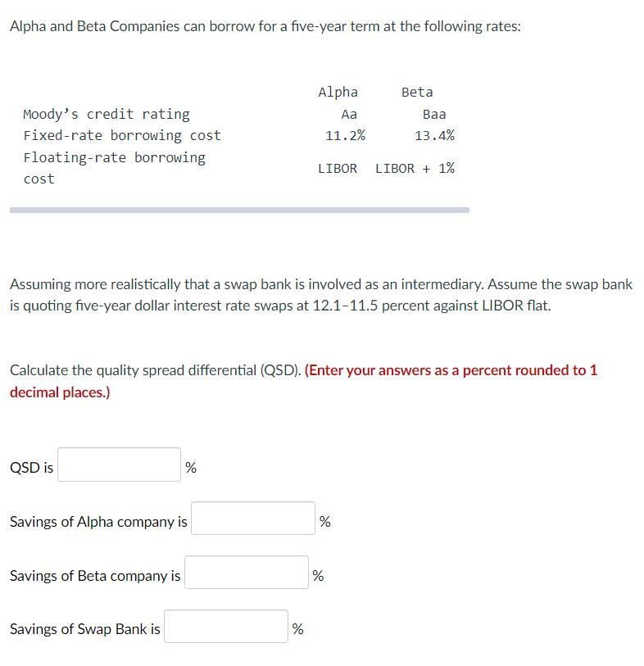This screenshot has height=666, width=644.
Task: Click the gray divider bar below the table
Action: tap(238, 210)
